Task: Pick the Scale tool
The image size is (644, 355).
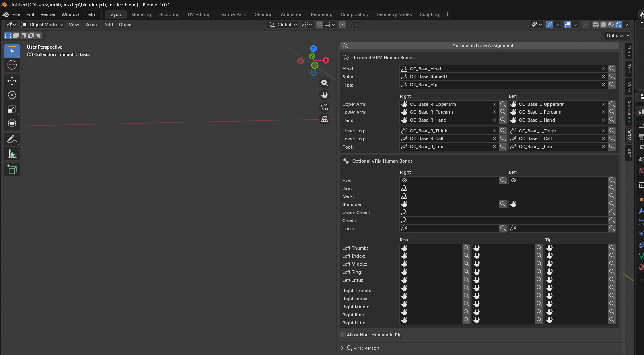Action: [x=12, y=109]
